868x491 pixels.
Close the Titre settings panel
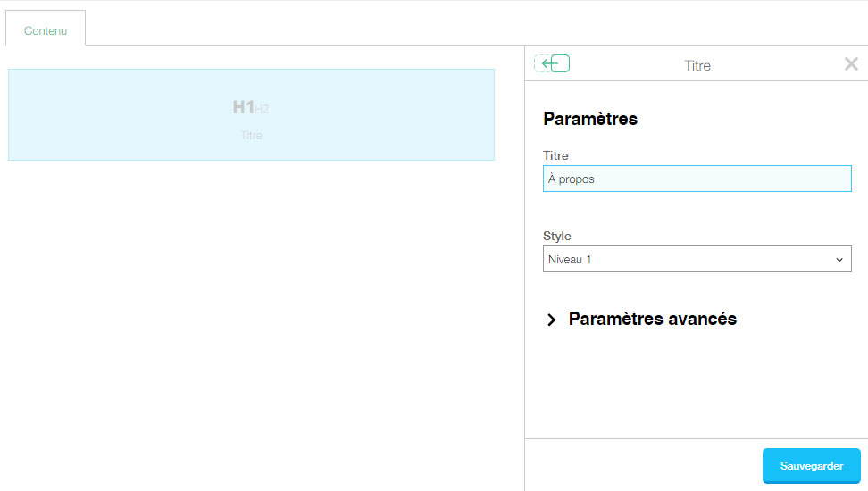tap(851, 64)
